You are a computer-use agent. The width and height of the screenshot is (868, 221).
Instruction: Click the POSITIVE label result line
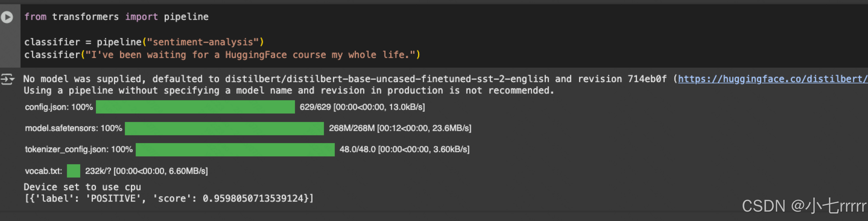coord(169,198)
